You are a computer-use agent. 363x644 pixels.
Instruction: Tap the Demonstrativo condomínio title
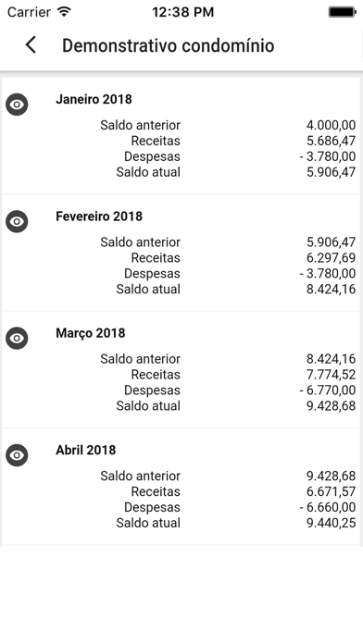169,45
